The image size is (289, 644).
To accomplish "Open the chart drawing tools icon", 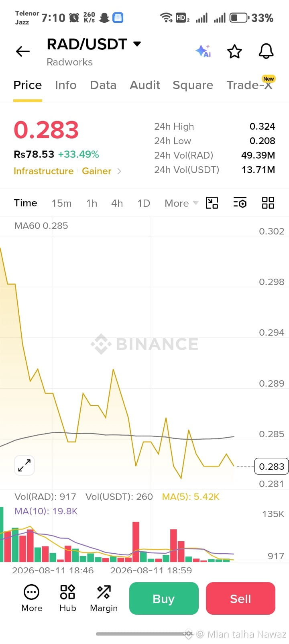I will [212, 203].
